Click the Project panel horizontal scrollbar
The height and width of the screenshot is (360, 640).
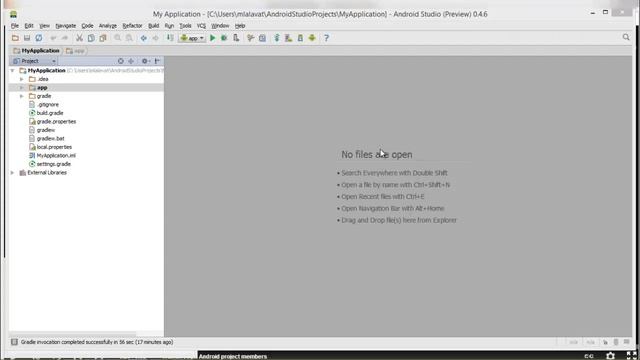click(73, 334)
